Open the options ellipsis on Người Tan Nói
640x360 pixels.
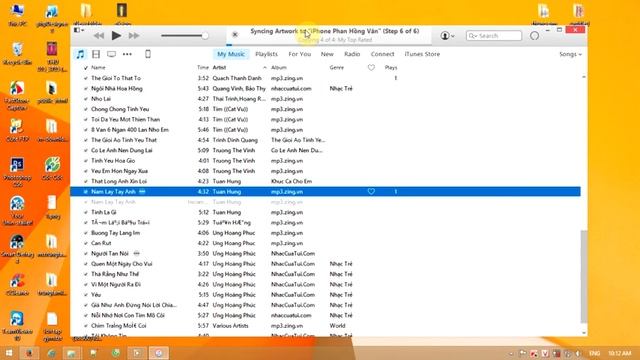click(137, 253)
